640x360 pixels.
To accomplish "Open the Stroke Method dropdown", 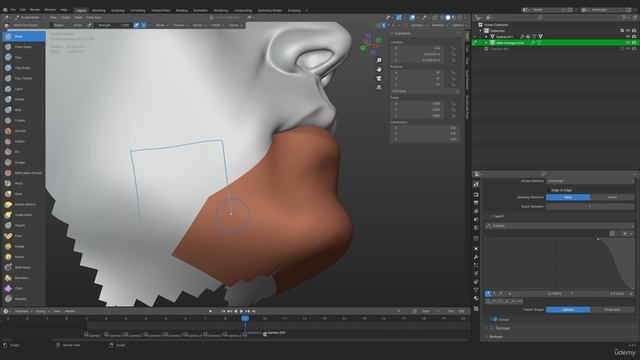I will click(590, 181).
